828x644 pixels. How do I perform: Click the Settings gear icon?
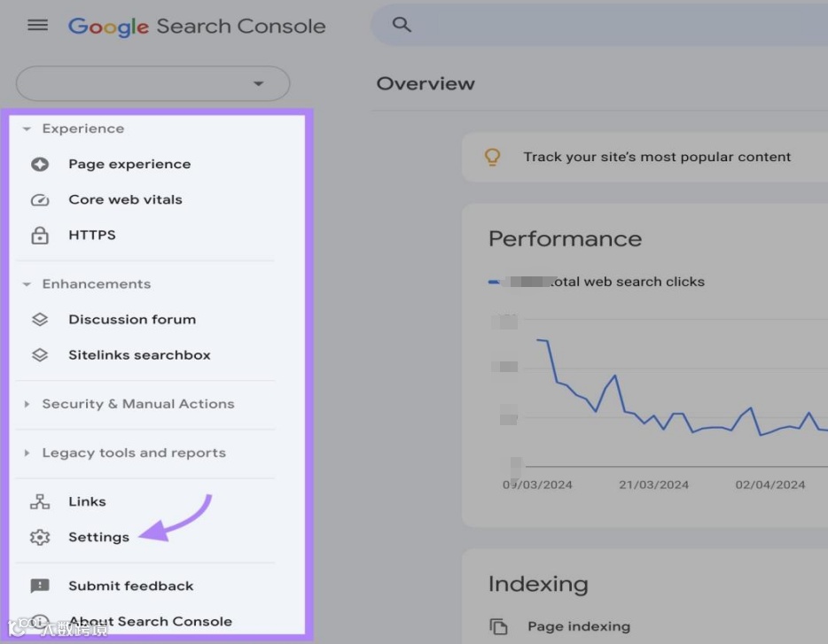click(40, 537)
